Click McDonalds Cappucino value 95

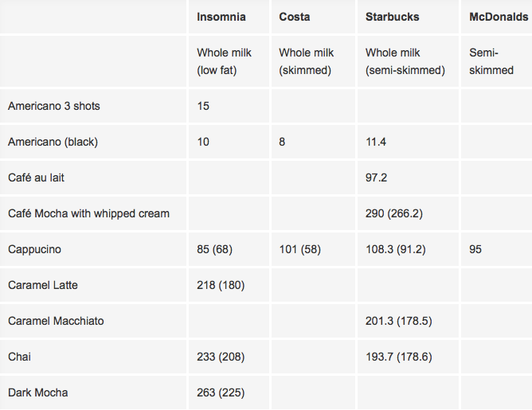[x=476, y=249]
